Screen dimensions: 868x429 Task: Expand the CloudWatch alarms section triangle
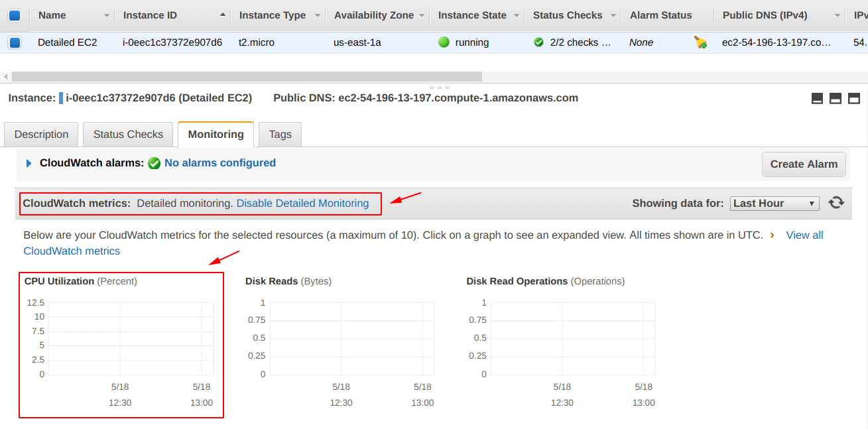(x=29, y=163)
